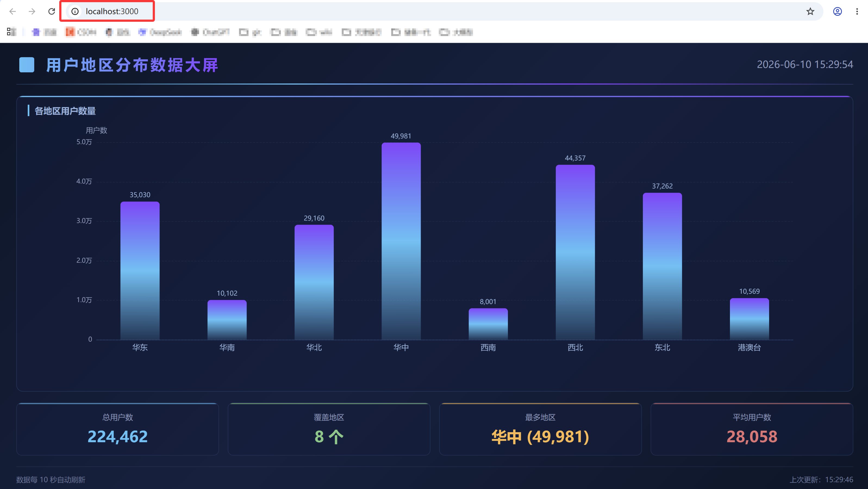This screenshot has height=489, width=868.
Task: Click the 1.0万 y-axis tick
Action: pyautogui.click(x=84, y=300)
